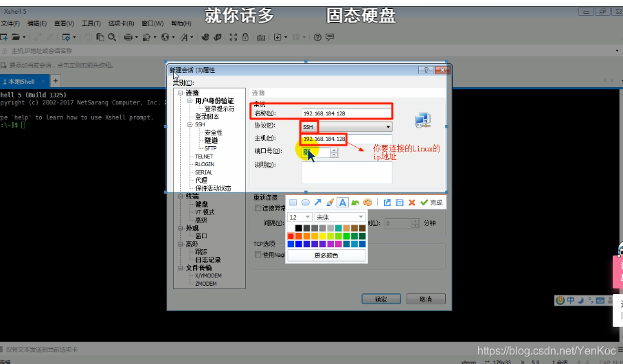This screenshot has width=623, height=364.
Task: Click the 取消 button
Action: (426, 299)
